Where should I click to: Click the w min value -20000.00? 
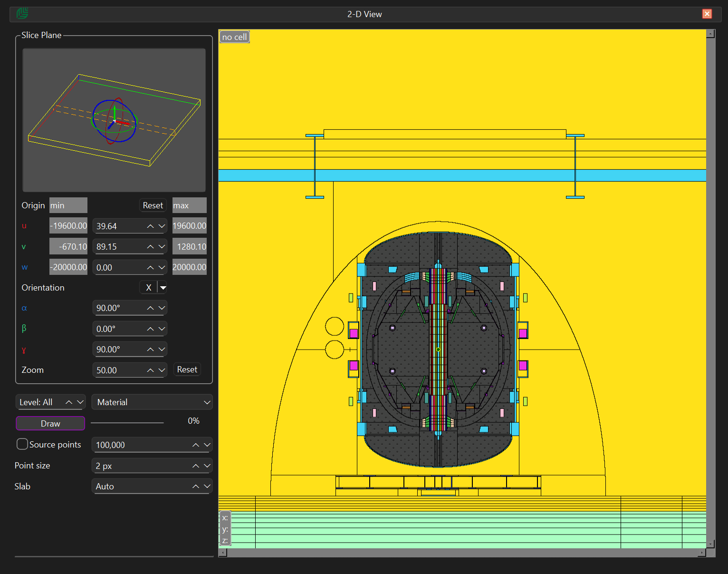(x=68, y=267)
